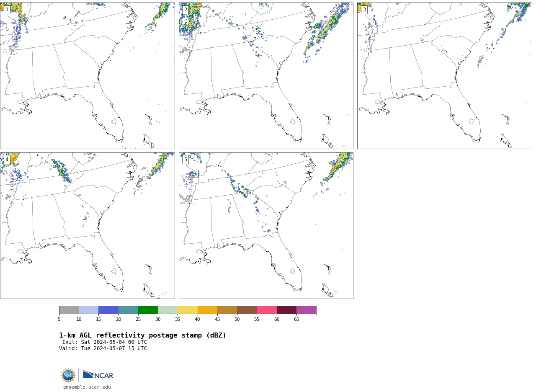Screen dimensions: 536x392
Task: Click the colorbar tick label '15'
Action: point(99,320)
